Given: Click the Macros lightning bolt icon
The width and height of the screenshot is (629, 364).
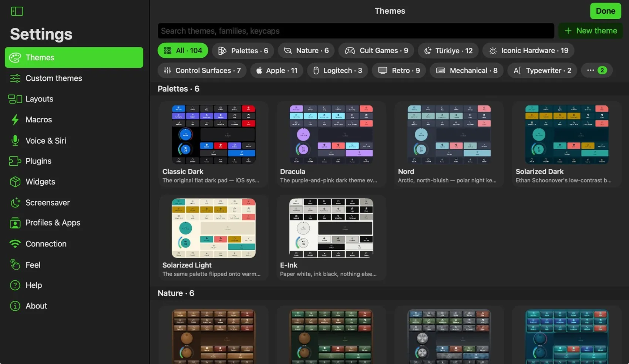Looking at the screenshot, I should click(15, 119).
